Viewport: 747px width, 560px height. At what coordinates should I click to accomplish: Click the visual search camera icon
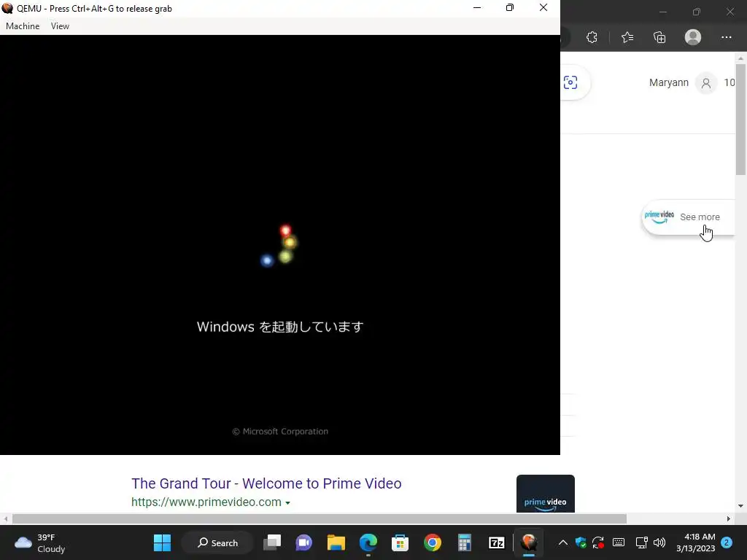coord(570,82)
